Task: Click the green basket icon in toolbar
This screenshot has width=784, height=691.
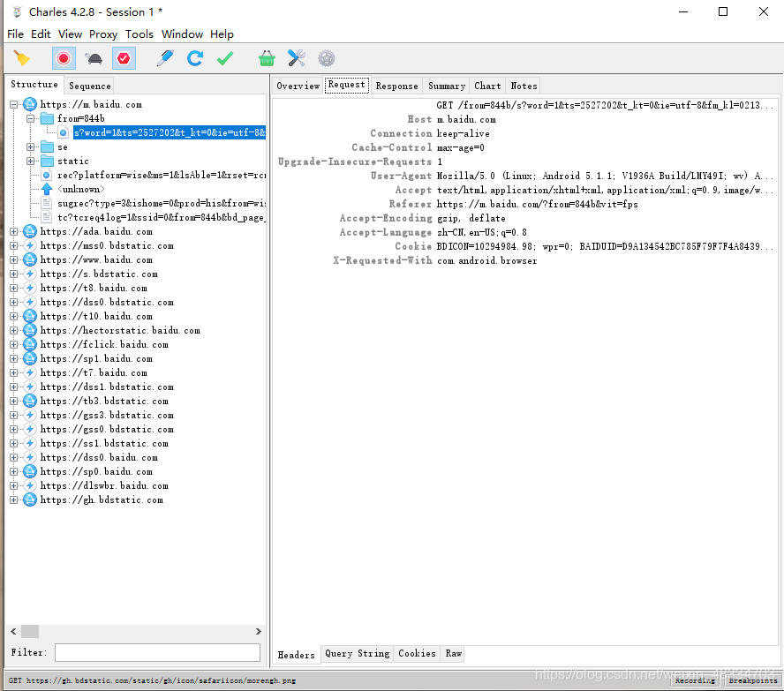Action: (267, 58)
